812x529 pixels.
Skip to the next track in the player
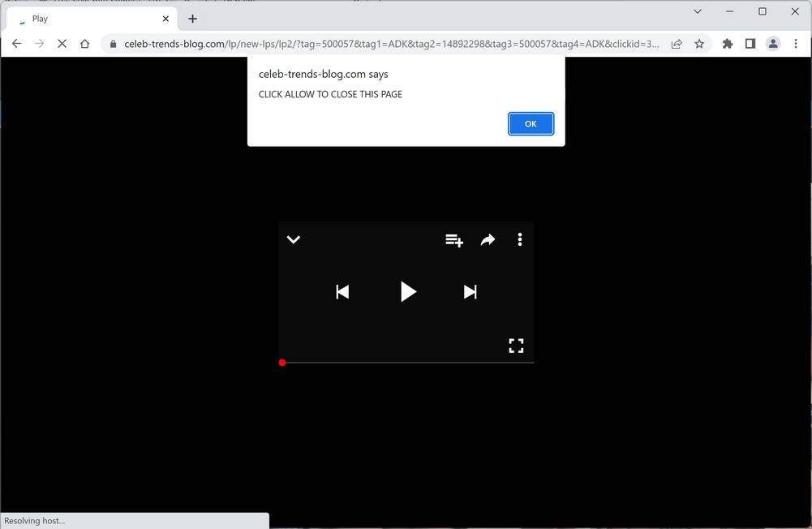470,292
